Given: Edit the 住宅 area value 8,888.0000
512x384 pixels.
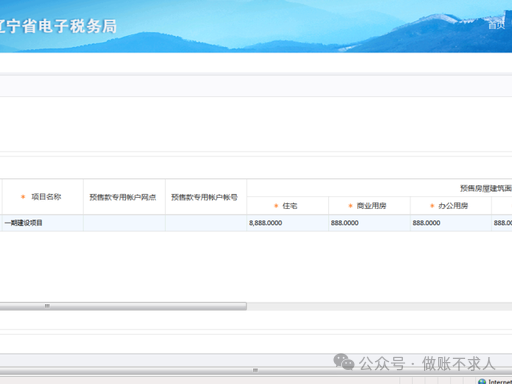Looking at the screenshot, I should tap(288, 223).
